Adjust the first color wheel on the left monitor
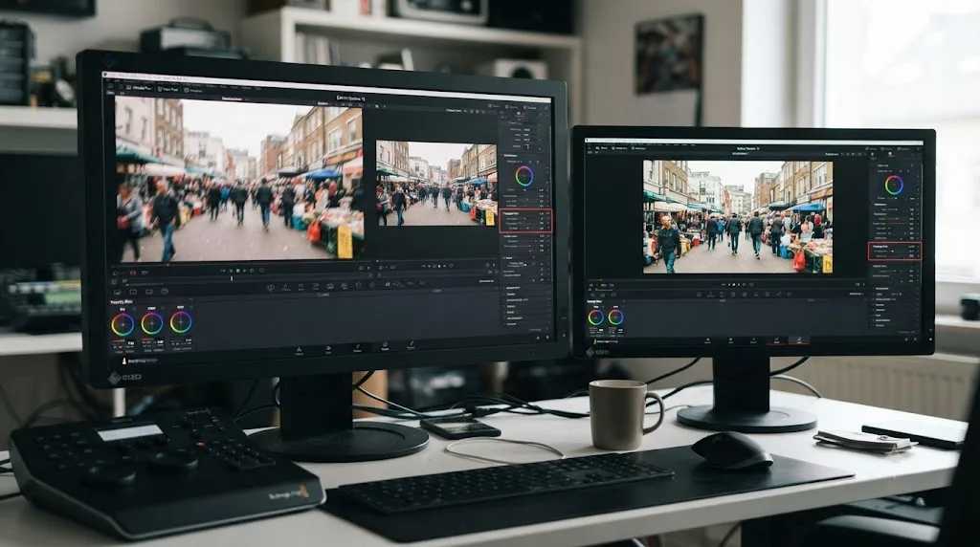980x547 pixels. 122,324
